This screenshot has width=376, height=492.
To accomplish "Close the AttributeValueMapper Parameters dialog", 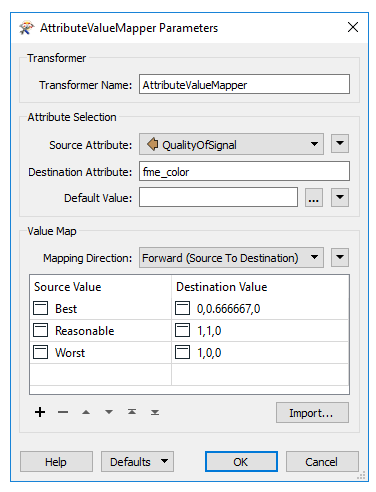I will point(353,27).
